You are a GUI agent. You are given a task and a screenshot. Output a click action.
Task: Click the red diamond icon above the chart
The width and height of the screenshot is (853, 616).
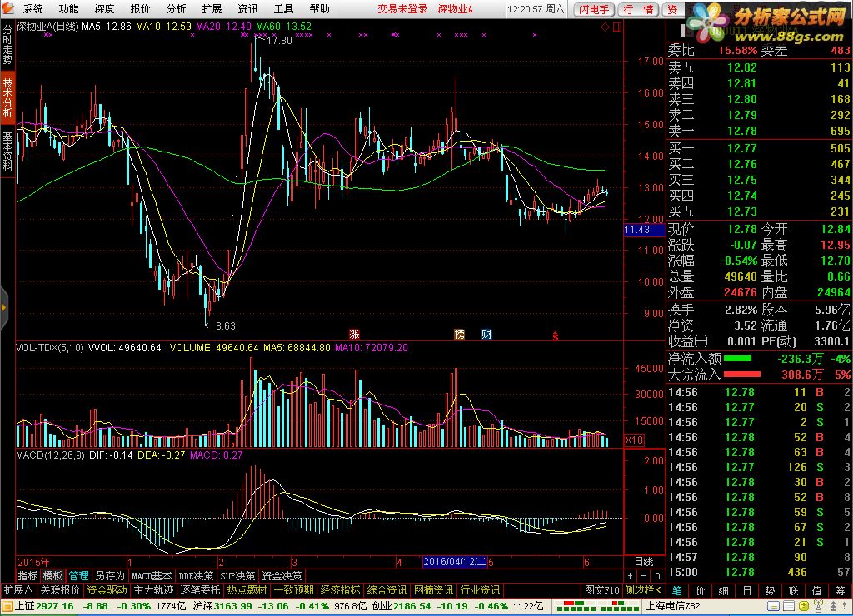point(606,27)
